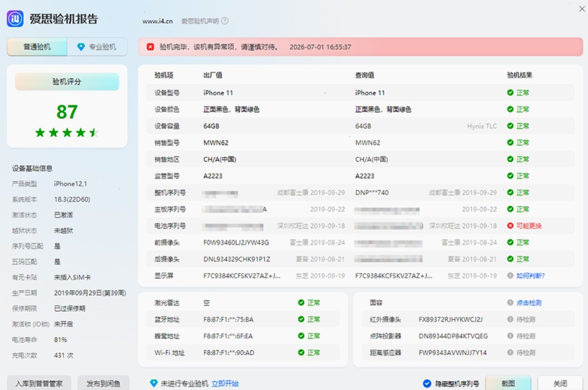Click the grey icon in 点阵投影器 row

[510, 336]
